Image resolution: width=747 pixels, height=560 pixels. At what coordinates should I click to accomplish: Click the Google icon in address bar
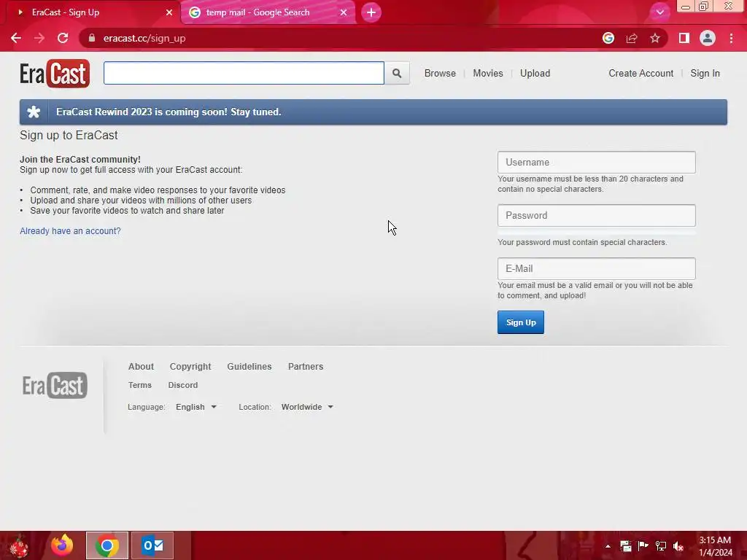(608, 38)
